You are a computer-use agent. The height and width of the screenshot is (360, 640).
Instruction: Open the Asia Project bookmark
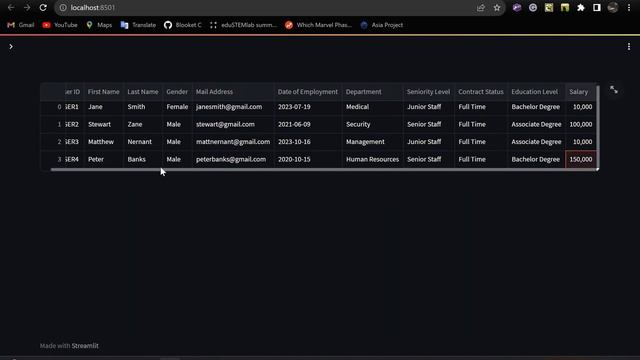[x=382, y=25]
